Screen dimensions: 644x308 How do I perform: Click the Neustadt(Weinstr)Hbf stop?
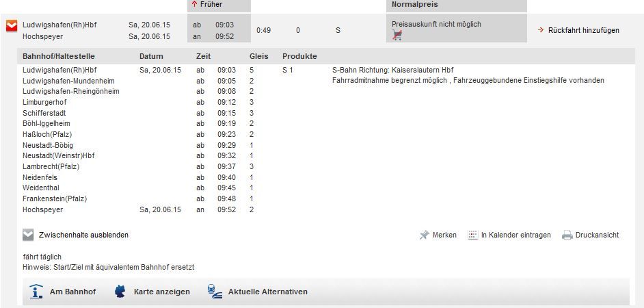58,155
